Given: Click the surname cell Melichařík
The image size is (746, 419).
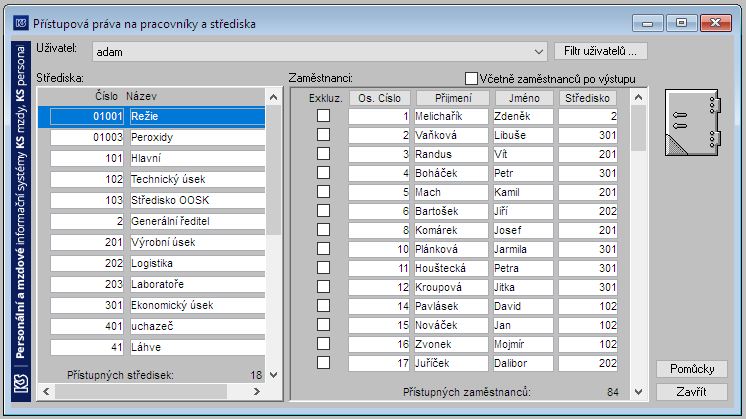Looking at the screenshot, I should (x=451, y=116).
